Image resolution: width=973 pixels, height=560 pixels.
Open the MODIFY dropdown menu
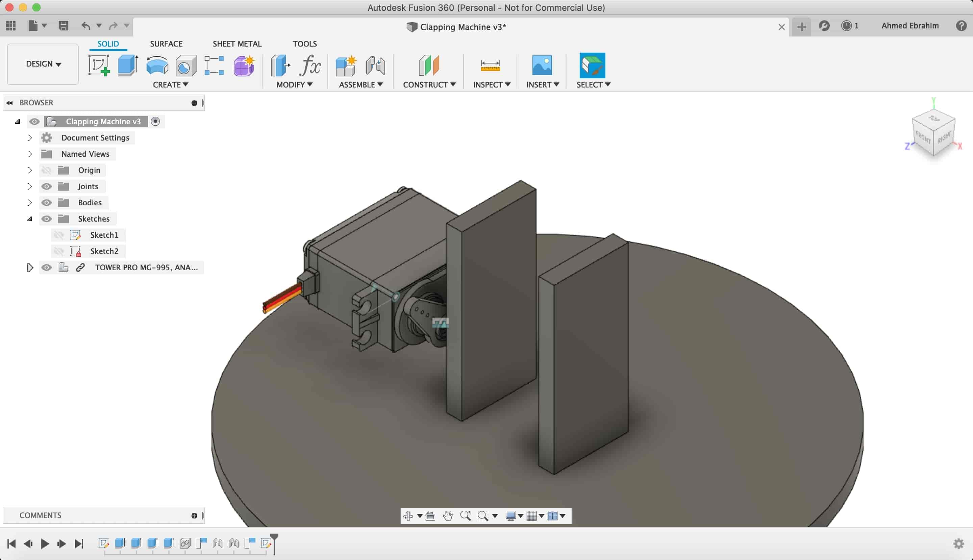tap(294, 85)
